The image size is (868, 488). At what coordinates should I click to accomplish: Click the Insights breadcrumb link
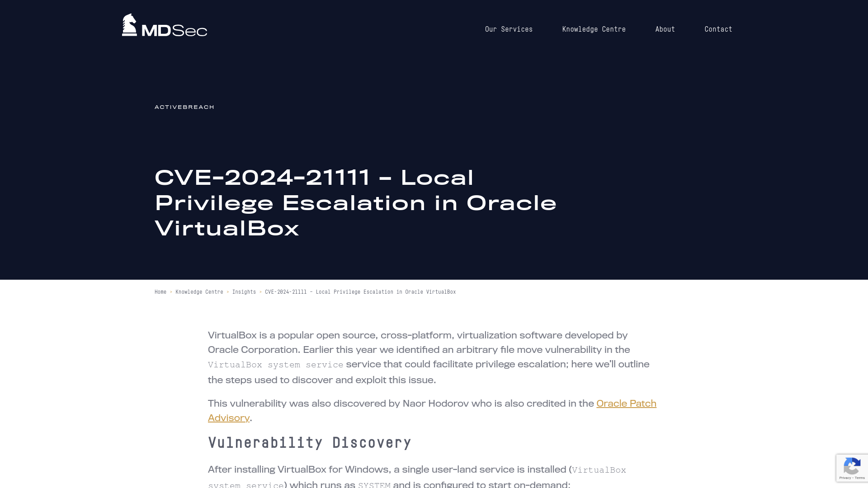pyautogui.click(x=245, y=291)
